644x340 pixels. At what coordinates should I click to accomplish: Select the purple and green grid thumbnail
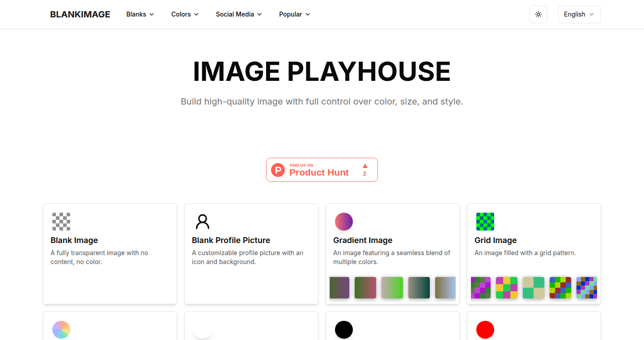click(x=481, y=288)
